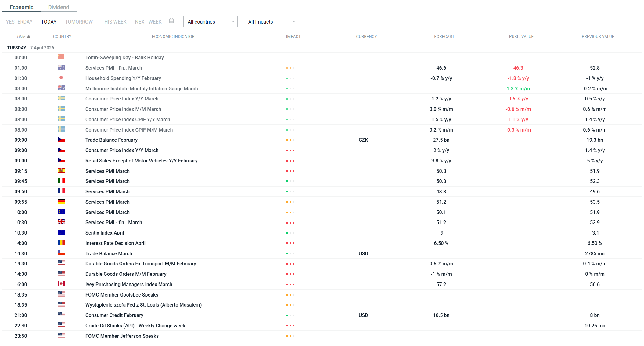Open the All countries dropdown
This screenshot has width=644, height=346.
tap(210, 22)
